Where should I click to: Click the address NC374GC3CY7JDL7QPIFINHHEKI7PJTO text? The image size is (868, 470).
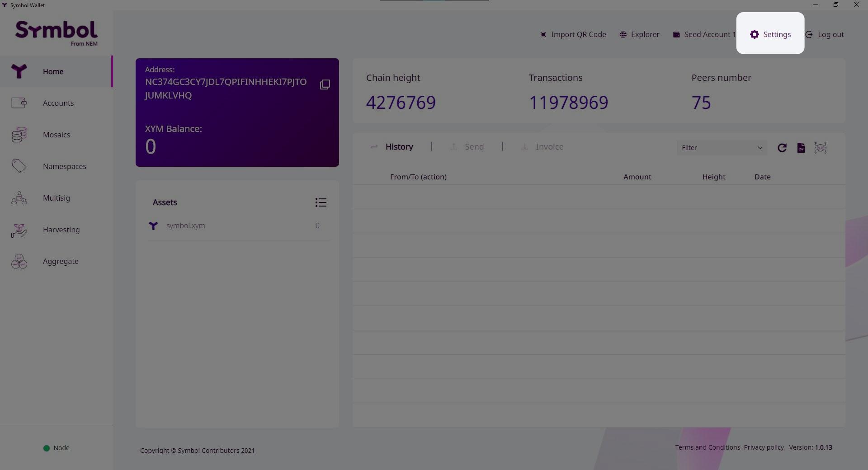pyautogui.click(x=226, y=82)
